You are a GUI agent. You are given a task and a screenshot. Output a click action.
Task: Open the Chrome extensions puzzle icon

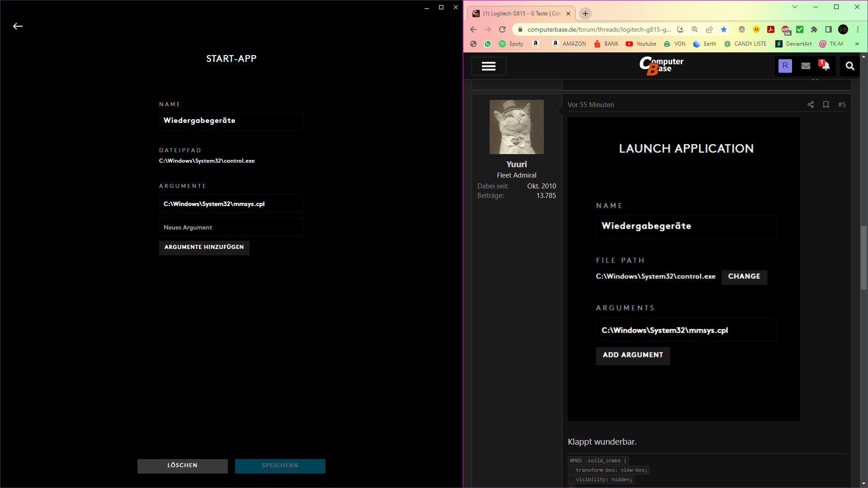coord(814,29)
